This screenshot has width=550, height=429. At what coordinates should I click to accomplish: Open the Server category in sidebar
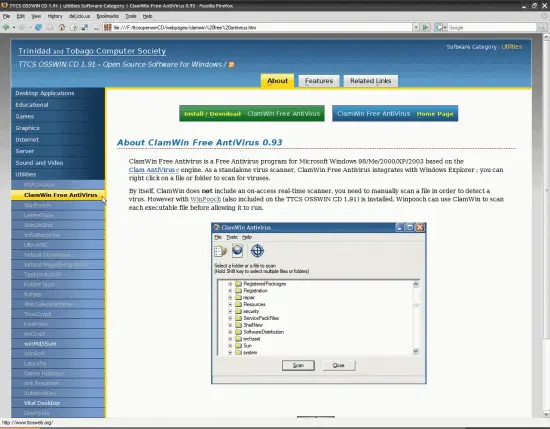tap(58, 151)
